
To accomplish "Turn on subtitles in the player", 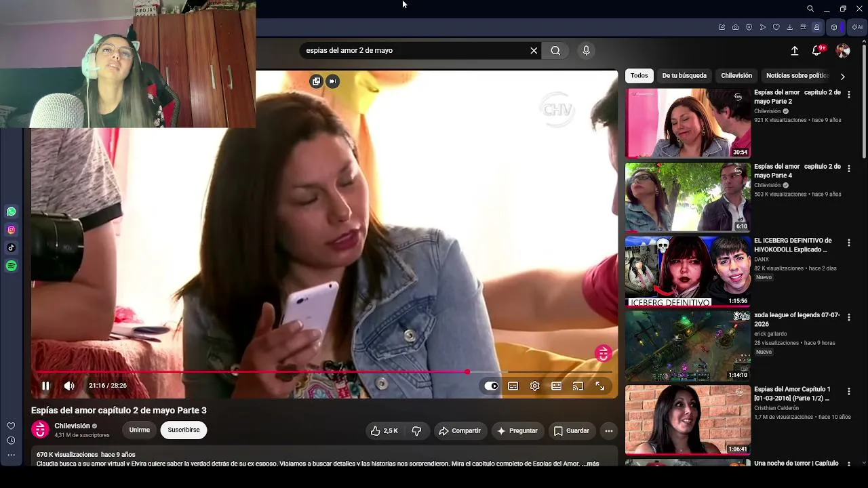I will click(513, 386).
